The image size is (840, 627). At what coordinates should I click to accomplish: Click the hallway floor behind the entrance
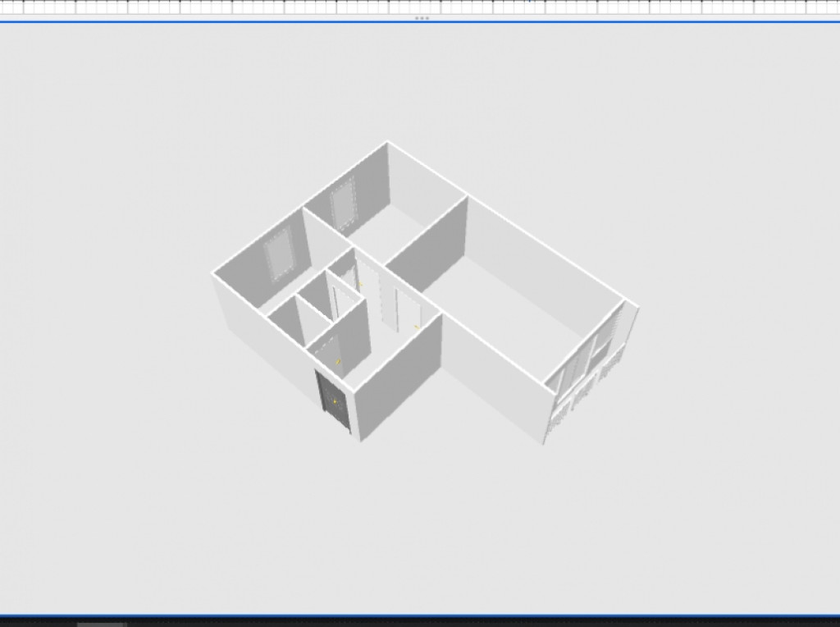click(x=373, y=345)
